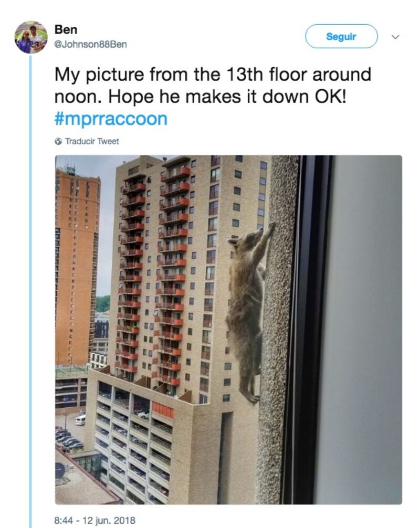
Task: Click the globe icon beside Traducir Tweet
Action: pyautogui.click(x=58, y=141)
